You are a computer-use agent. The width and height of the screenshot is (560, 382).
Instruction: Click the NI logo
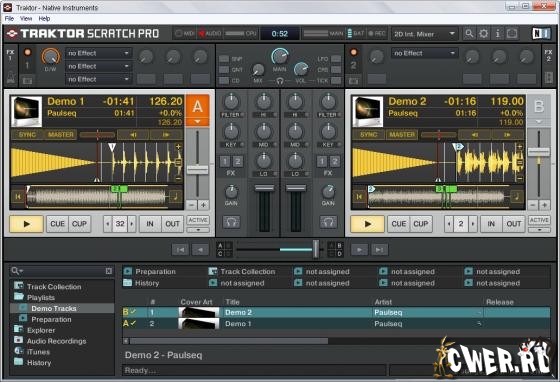coord(541,34)
